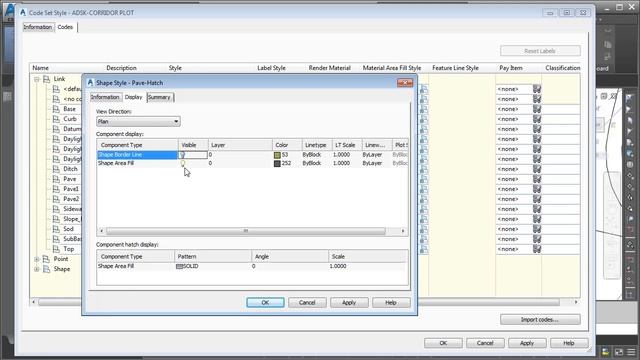Click Apply in Code Set Style window
Image resolution: width=640 pixels, height=360 pixels.
(x=527, y=343)
